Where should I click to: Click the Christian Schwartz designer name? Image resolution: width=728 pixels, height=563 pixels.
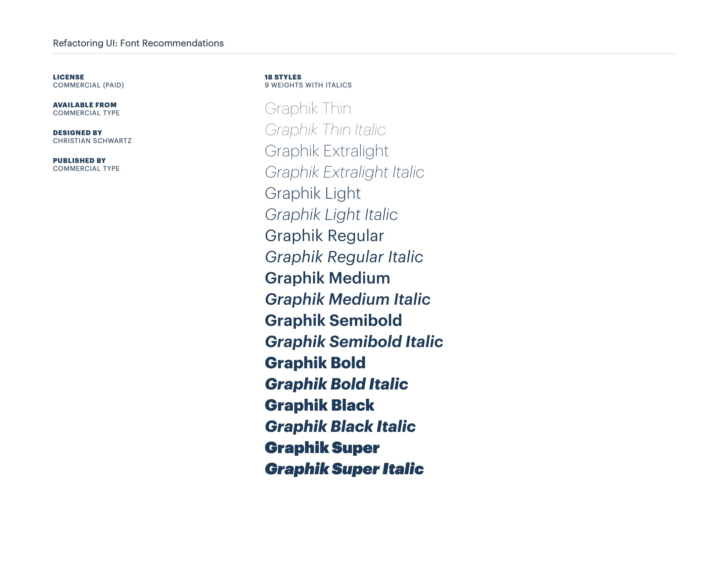click(x=92, y=141)
